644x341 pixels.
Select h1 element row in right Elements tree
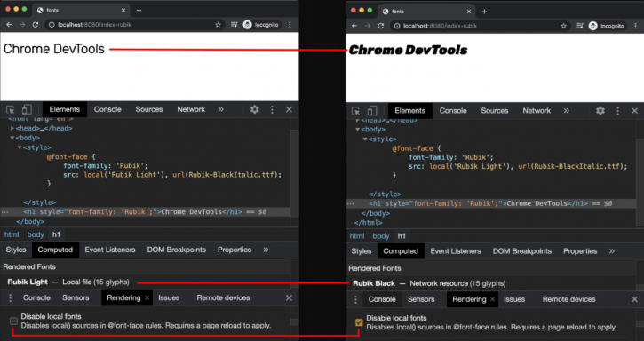click(x=491, y=203)
